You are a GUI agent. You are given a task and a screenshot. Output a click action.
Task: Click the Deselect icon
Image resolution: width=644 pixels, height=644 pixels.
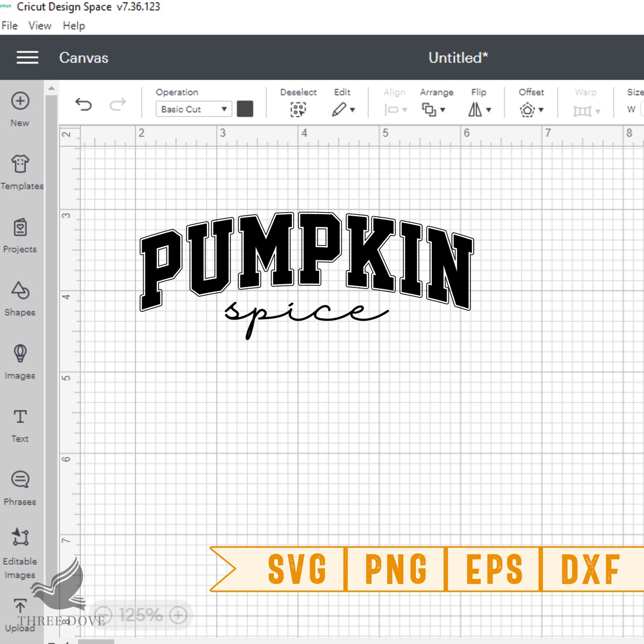[298, 109]
